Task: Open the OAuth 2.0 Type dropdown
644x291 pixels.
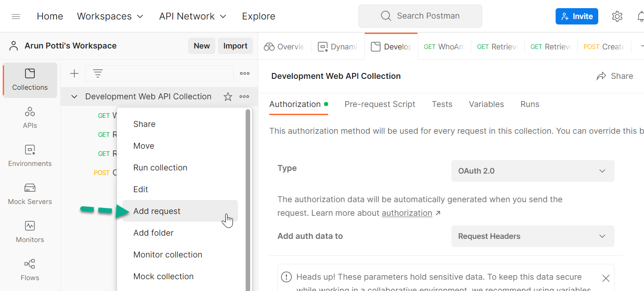Action: tap(533, 171)
